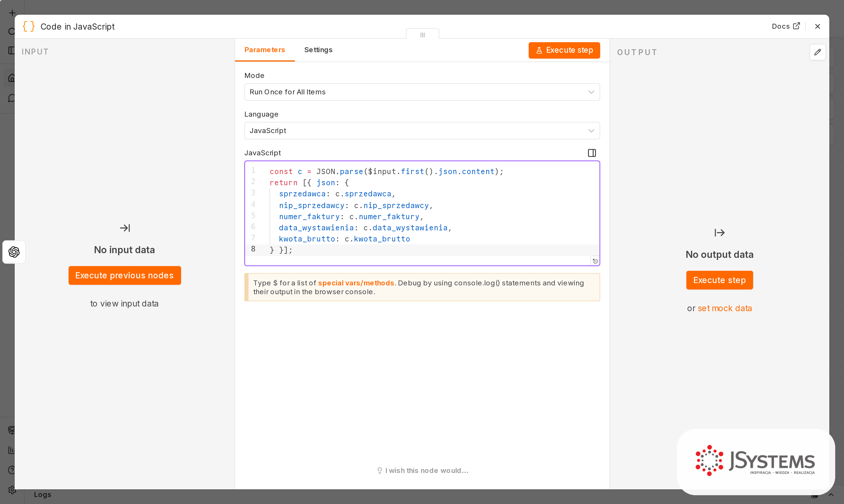844x504 pixels.
Task: Click the code line 'return [{ json: {'
Action: pos(309,183)
